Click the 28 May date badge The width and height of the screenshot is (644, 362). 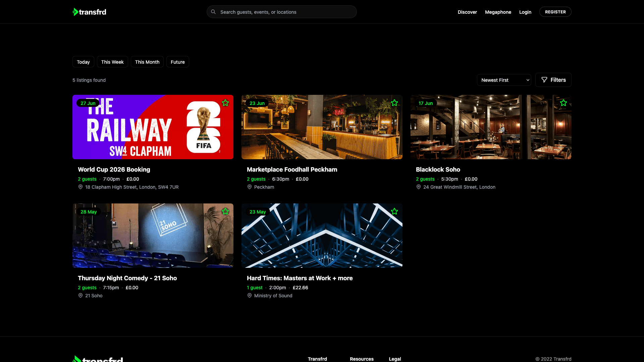tap(89, 212)
